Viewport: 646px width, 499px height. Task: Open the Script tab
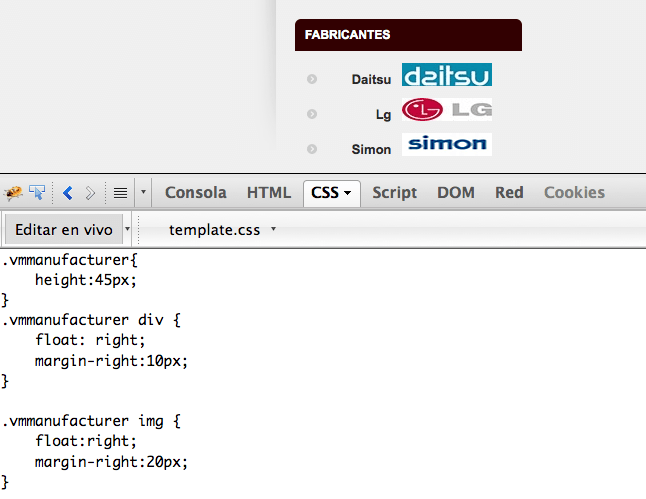pos(394,192)
